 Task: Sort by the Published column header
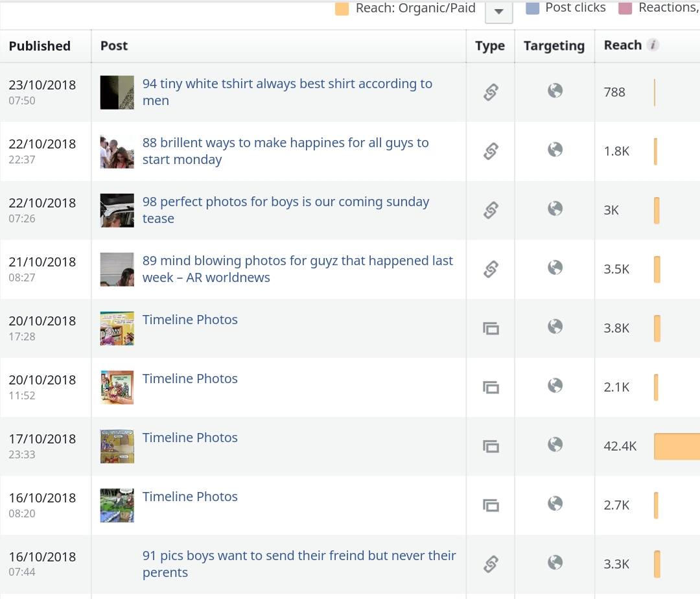(x=40, y=46)
